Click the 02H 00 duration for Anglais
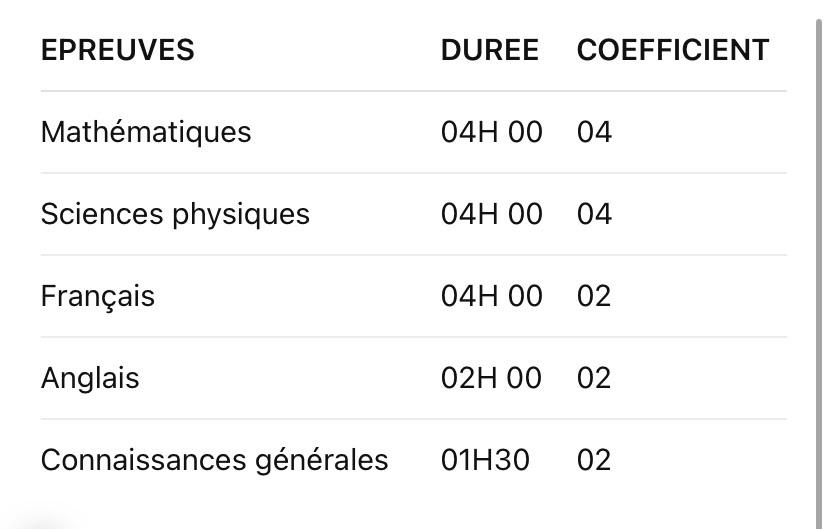 pyautogui.click(x=491, y=378)
